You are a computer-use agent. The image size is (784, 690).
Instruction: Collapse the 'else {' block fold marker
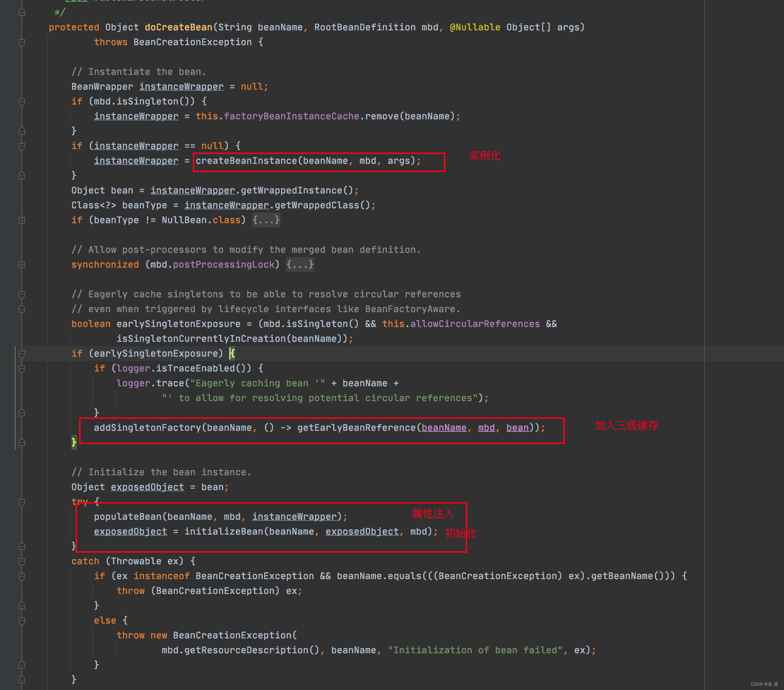click(22, 620)
